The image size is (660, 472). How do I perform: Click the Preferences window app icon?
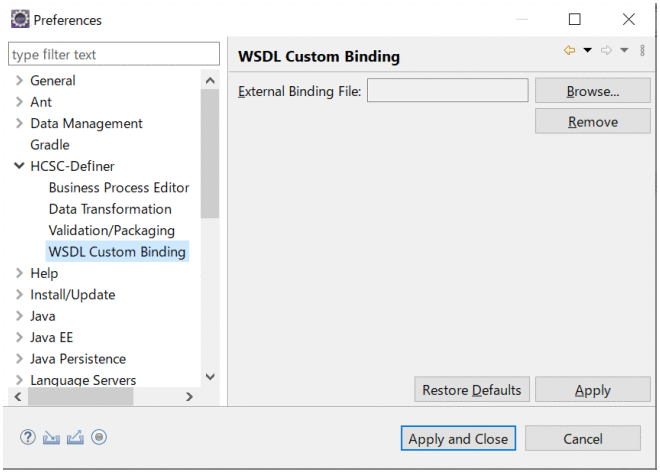[19, 19]
